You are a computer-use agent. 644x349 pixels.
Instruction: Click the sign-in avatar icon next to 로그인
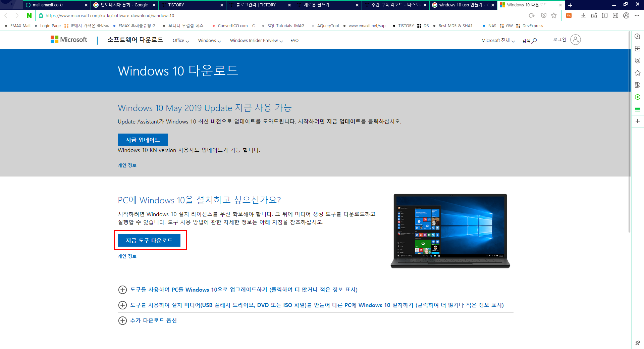(575, 40)
